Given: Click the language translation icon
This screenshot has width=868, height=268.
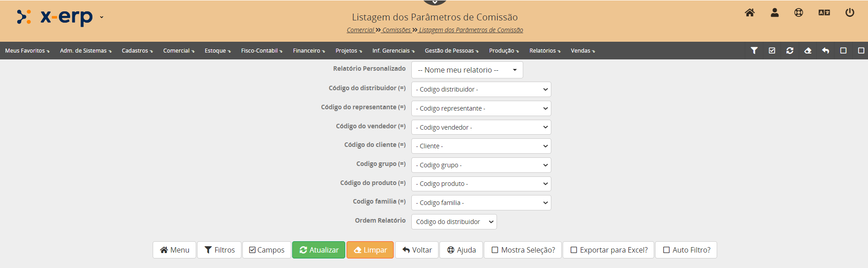Looking at the screenshot, I should 824,13.
